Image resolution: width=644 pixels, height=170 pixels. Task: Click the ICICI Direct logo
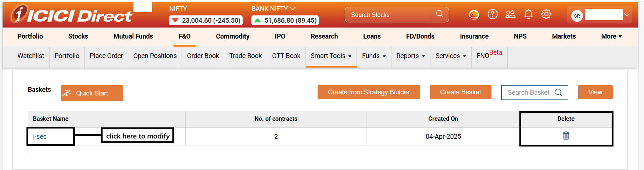[x=72, y=15]
